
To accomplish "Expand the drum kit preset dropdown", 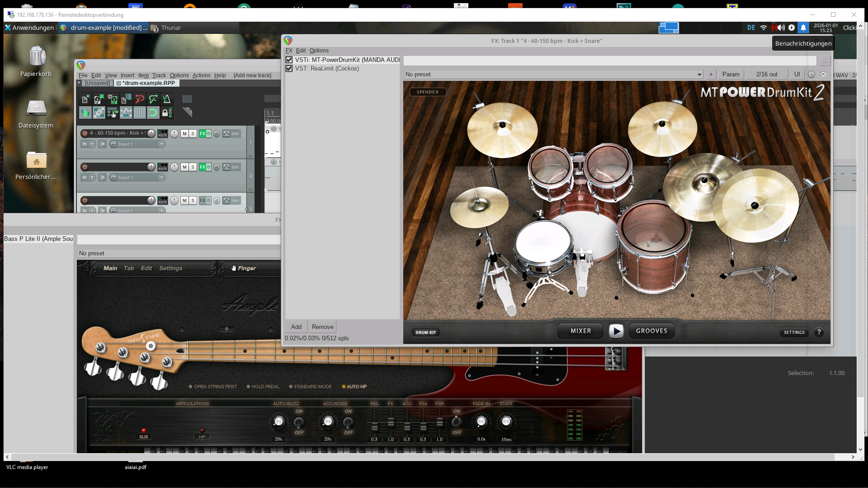I will [x=699, y=75].
